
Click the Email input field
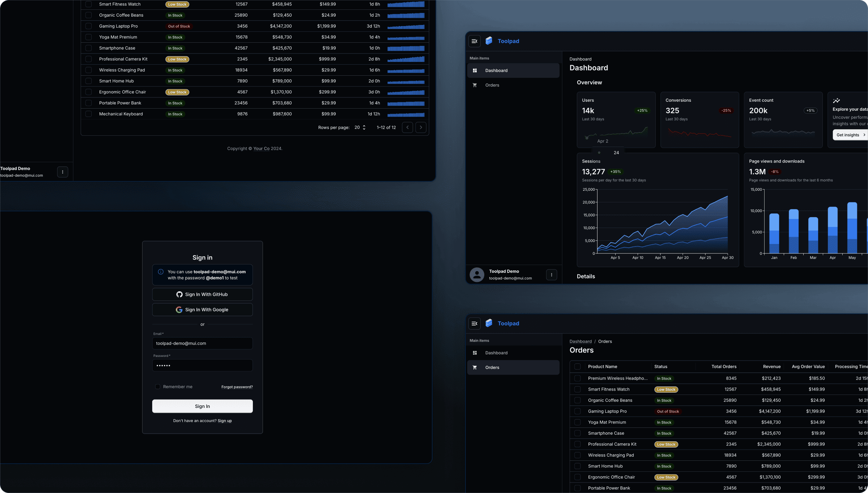[202, 343]
